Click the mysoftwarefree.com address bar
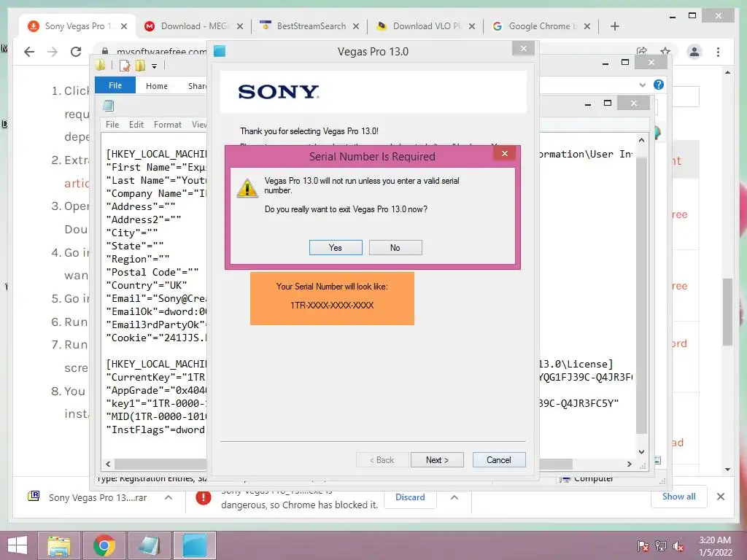This screenshot has height=560, width=747. click(161, 52)
